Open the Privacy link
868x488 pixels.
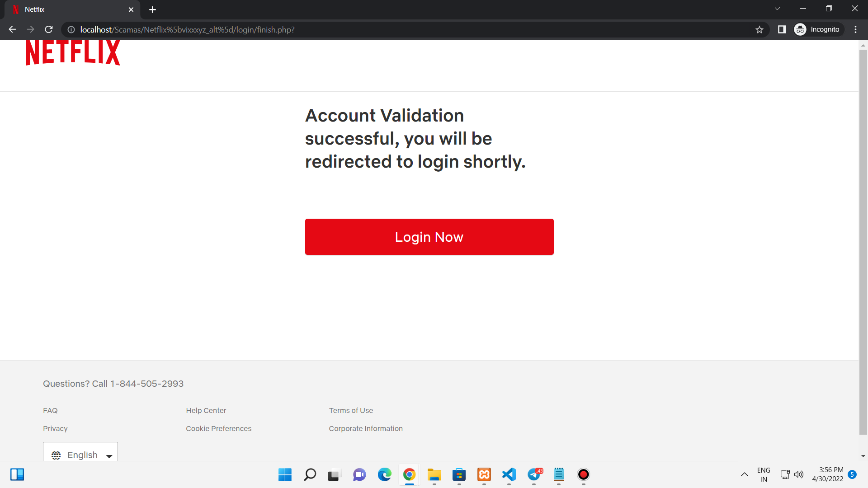(x=55, y=428)
